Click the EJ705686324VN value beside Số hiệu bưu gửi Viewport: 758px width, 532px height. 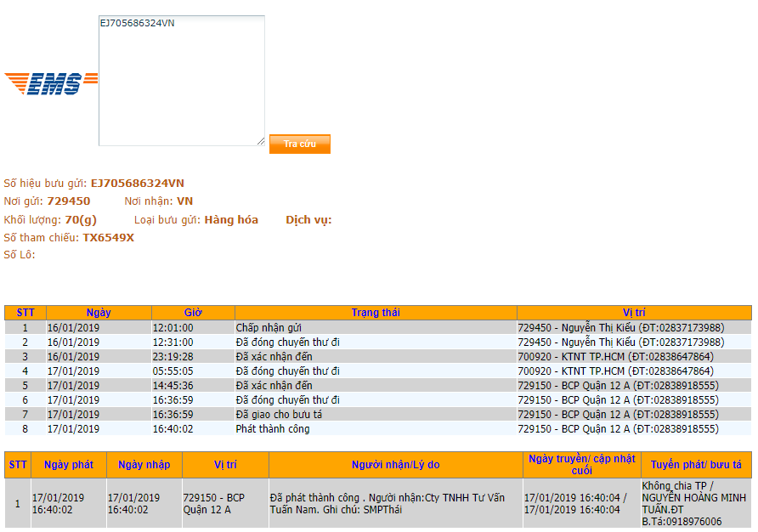[137, 184]
